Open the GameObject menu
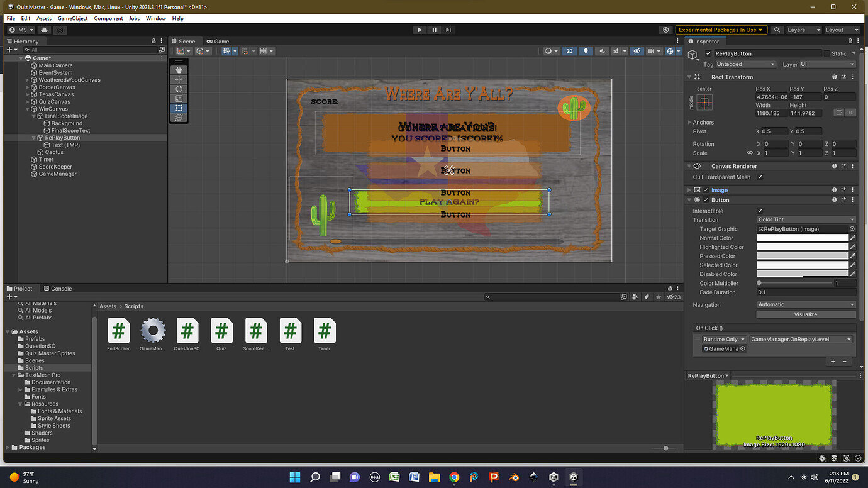868x488 pixels. (x=73, y=18)
